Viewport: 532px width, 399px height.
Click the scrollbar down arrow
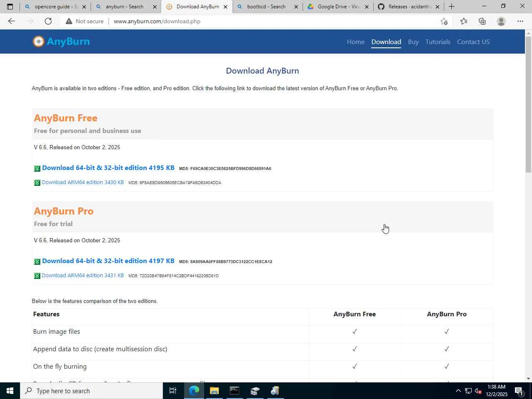pyautogui.click(x=528, y=379)
